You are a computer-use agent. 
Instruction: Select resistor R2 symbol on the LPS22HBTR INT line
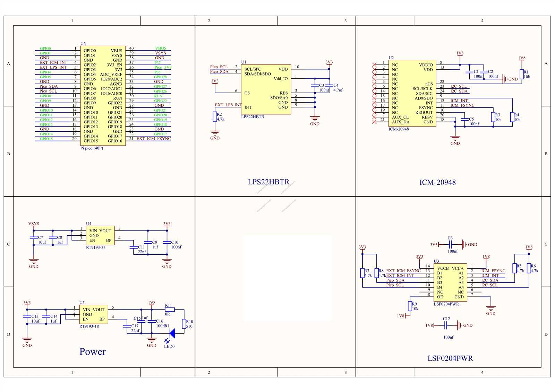click(x=215, y=116)
